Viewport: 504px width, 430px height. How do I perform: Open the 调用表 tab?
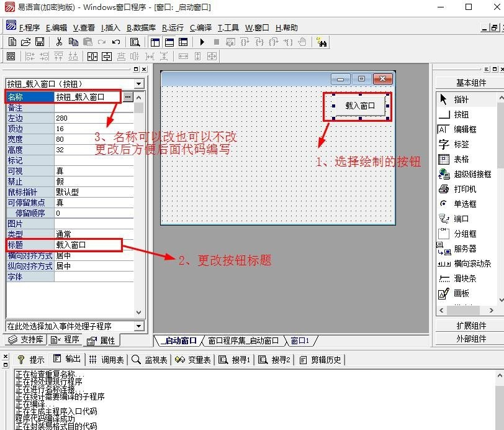106,360
